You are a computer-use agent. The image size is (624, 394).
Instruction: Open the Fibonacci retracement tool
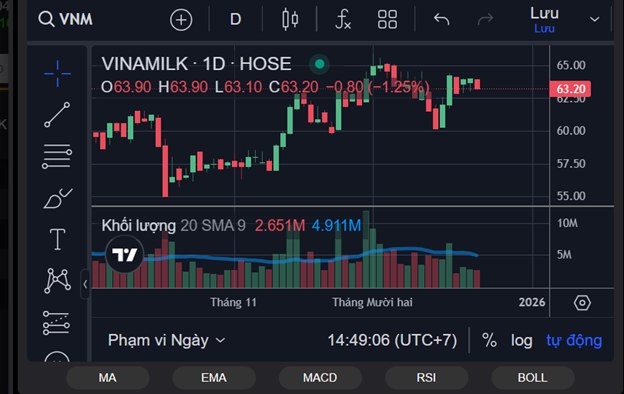click(57, 156)
